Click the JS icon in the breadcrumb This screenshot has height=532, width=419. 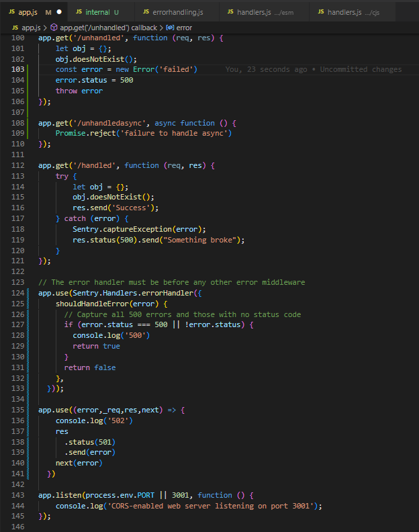click(x=15, y=28)
